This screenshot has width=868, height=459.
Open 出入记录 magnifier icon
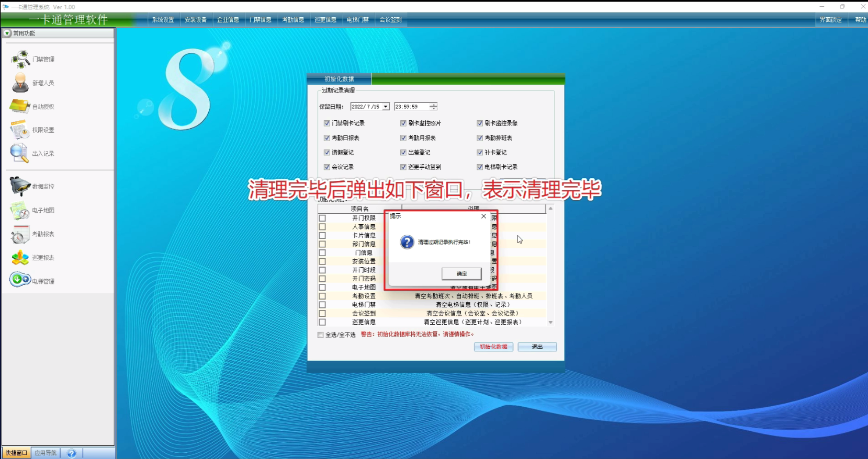click(x=20, y=153)
